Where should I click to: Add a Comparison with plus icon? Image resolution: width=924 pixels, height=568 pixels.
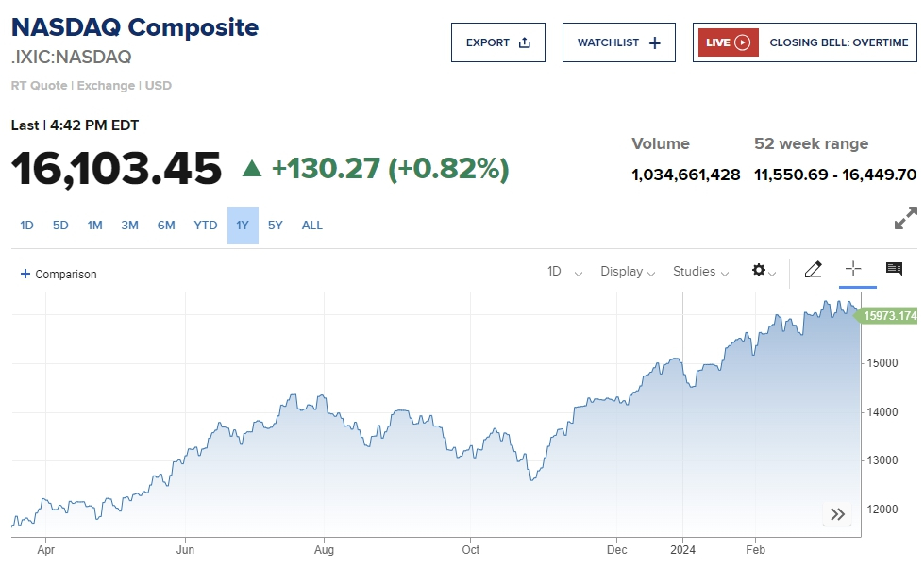(59, 274)
